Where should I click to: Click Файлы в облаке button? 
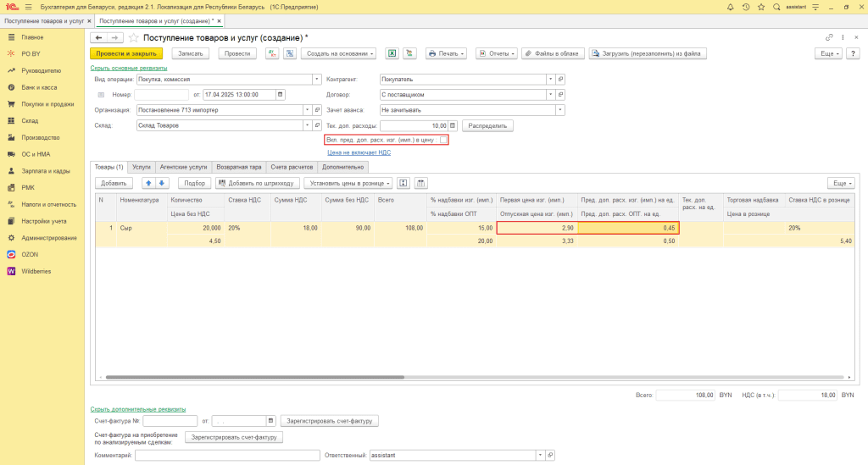pos(552,53)
